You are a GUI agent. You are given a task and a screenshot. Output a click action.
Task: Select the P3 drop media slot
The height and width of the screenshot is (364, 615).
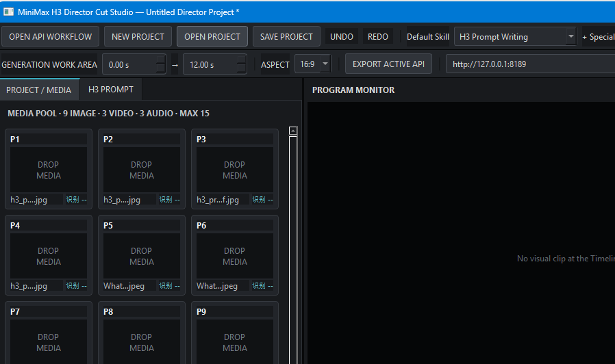click(234, 170)
